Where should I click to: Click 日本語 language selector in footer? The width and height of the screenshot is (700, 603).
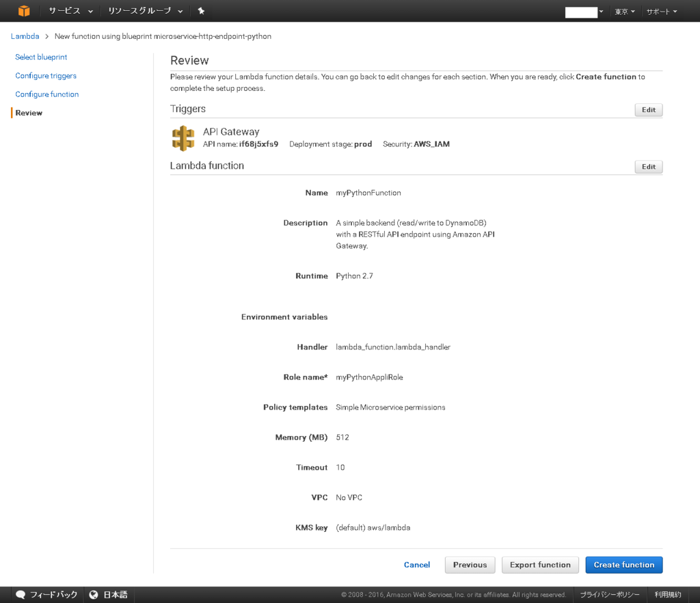[x=116, y=595]
